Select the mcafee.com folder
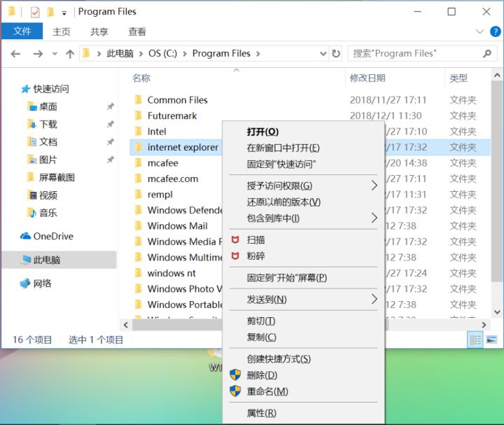Screen dimensions: 504x425 tap(173, 179)
